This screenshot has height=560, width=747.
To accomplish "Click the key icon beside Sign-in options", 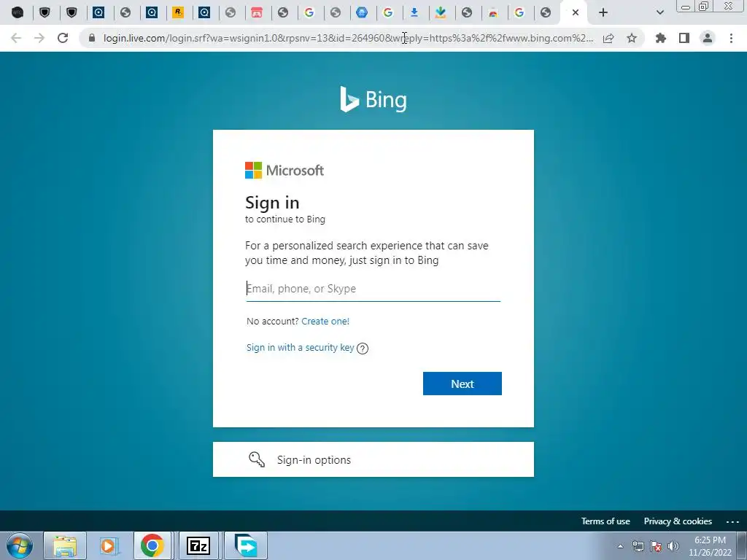I will [x=257, y=459].
